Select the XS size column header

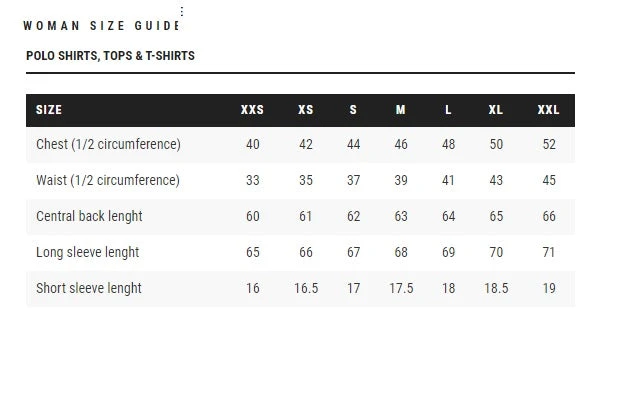click(x=306, y=110)
